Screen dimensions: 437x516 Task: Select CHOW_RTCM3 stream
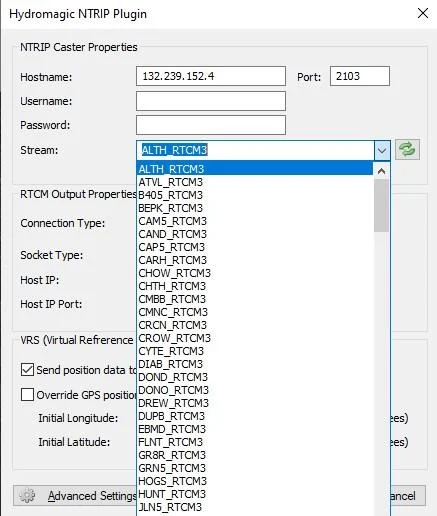[x=255, y=273]
